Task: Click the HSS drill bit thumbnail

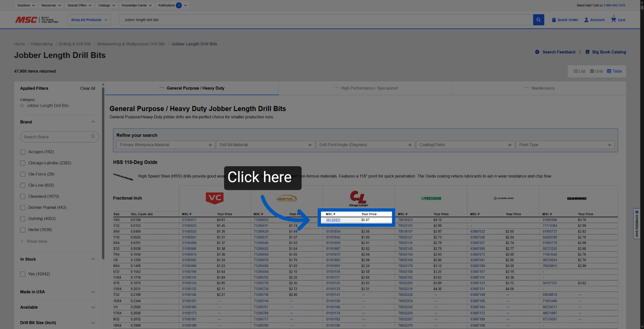Action: click(123, 176)
